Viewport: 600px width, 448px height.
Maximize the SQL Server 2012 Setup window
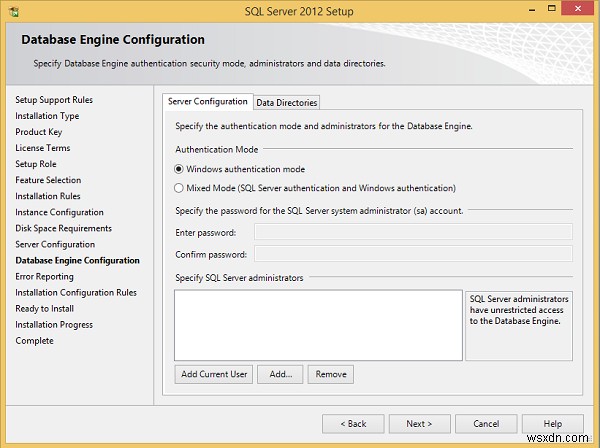coord(551,8)
